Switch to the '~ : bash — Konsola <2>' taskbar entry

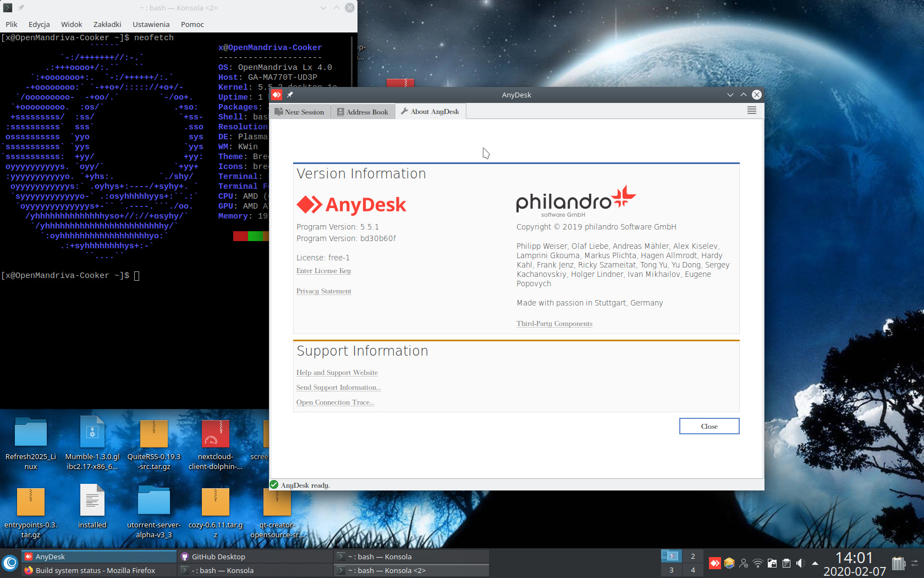tap(411, 570)
